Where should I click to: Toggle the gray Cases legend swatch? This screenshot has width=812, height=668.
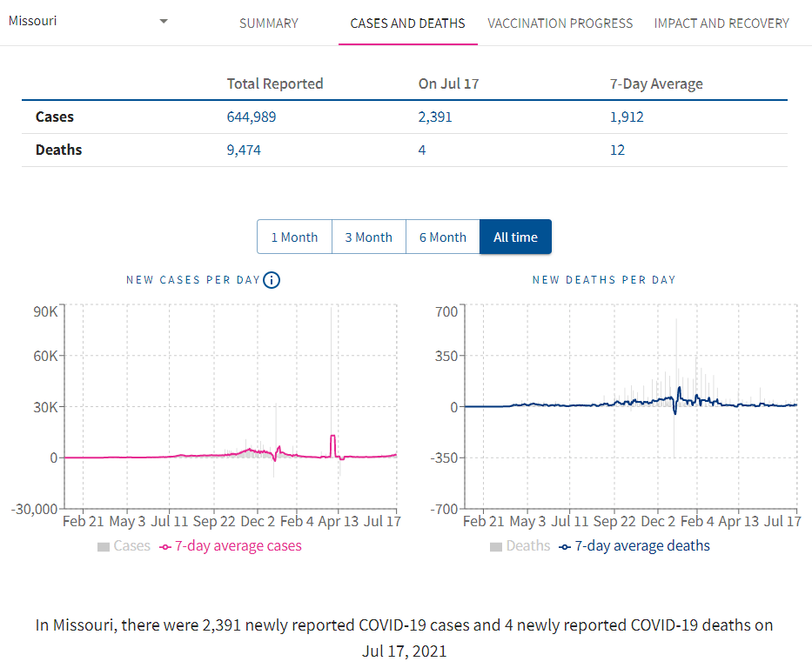coord(104,546)
